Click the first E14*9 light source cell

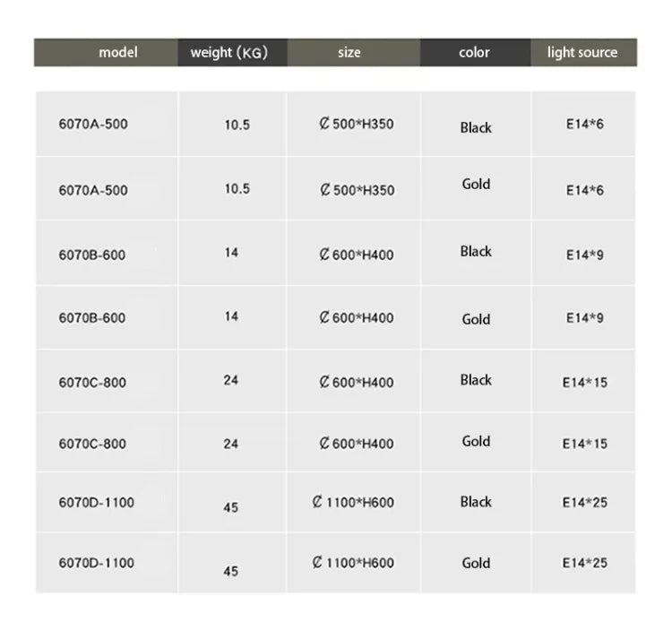click(585, 255)
